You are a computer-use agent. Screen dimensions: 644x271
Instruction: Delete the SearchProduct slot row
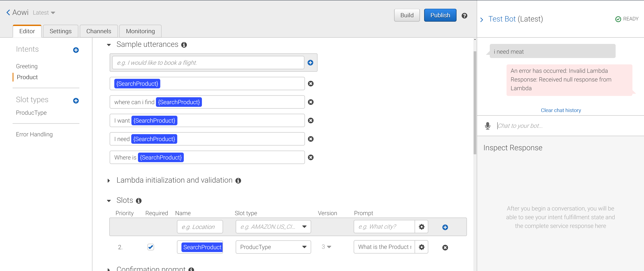(445, 248)
